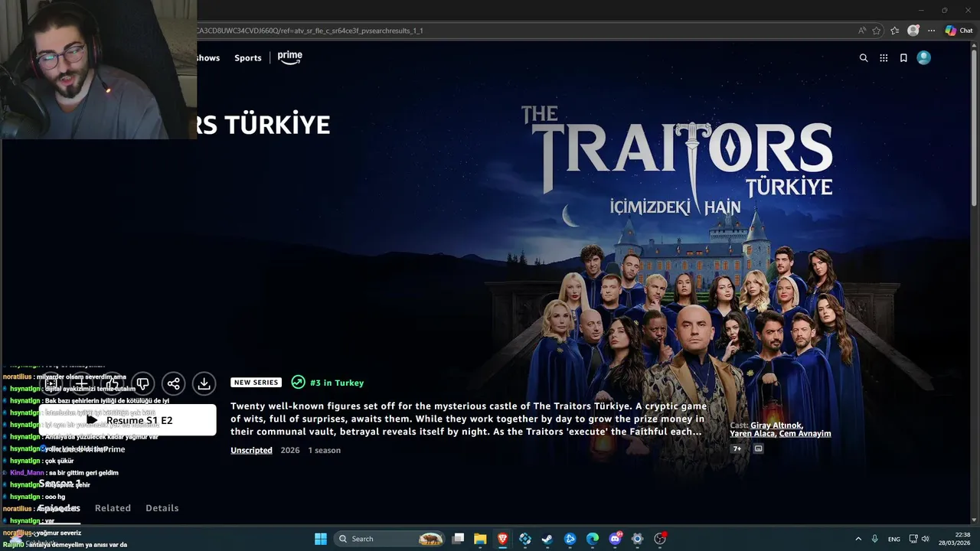The height and width of the screenshot is (551, 980).
Task: Open OBS Studio from taskbar
Action: pyautogui.click(x=660, y=539)
